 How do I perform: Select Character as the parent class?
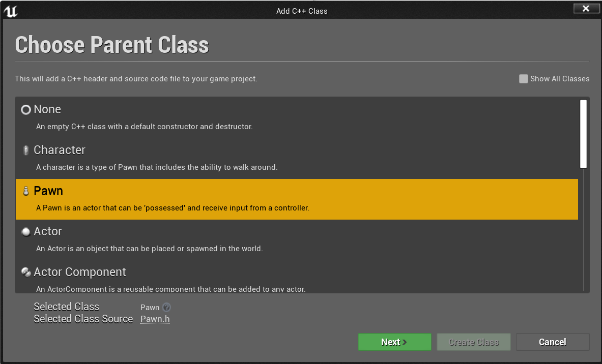[x=297, y=159]
